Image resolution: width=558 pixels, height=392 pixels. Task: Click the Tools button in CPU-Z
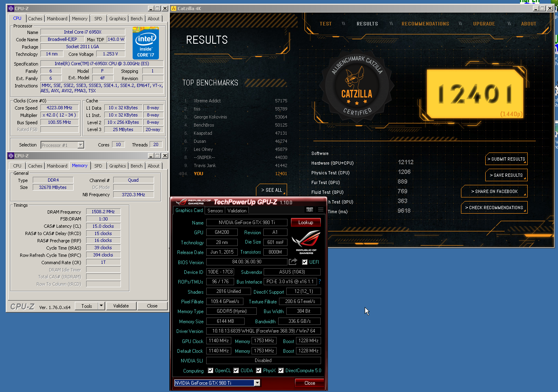(87, 306)
